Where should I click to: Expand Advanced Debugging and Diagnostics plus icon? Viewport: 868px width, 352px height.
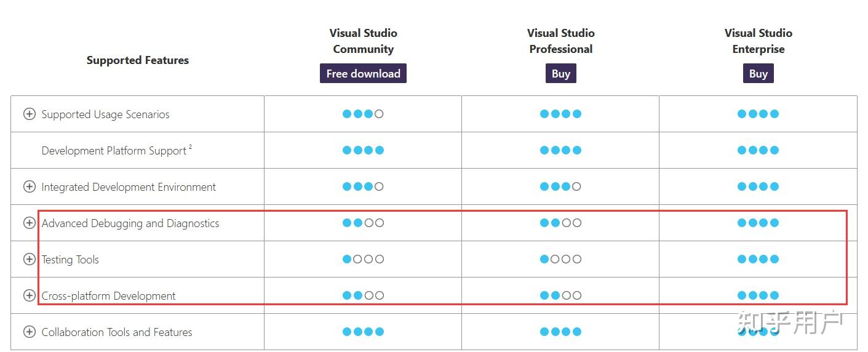tap(29, 223)
